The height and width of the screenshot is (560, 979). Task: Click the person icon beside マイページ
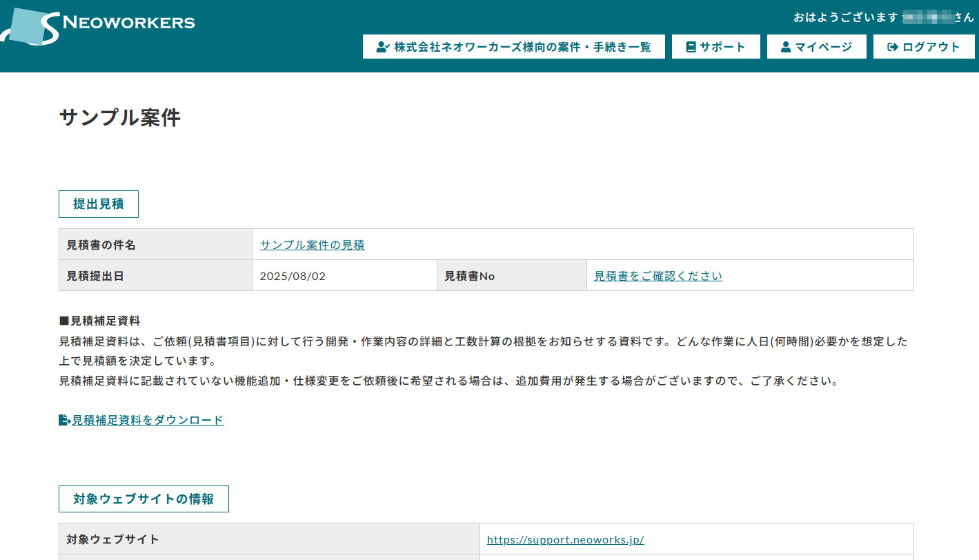coord(785,48)
